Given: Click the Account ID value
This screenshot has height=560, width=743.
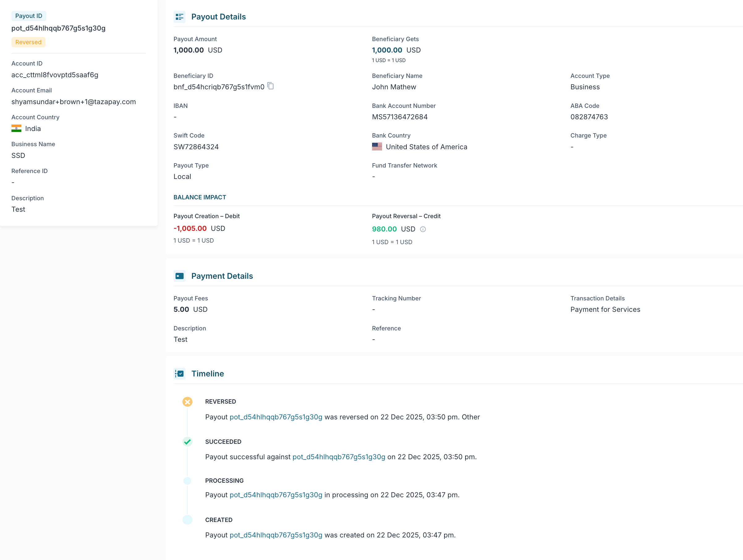Looking at the screenshot, I should click(x=55, y=75).
